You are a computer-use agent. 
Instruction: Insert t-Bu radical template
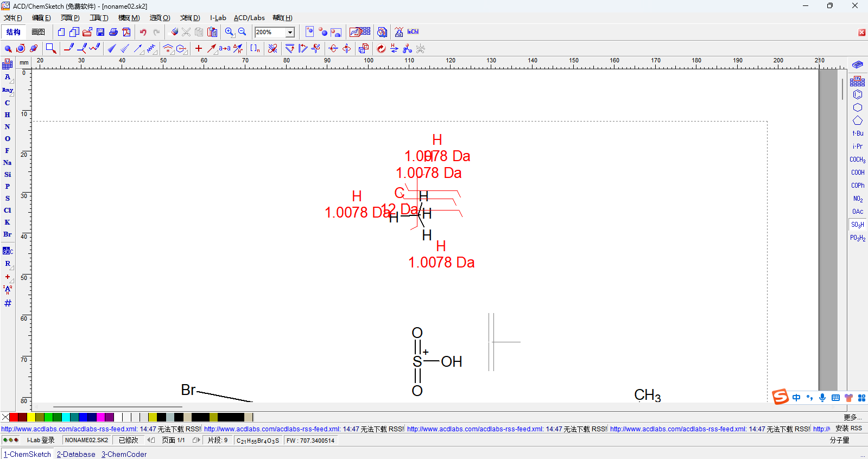coord(858,133)
